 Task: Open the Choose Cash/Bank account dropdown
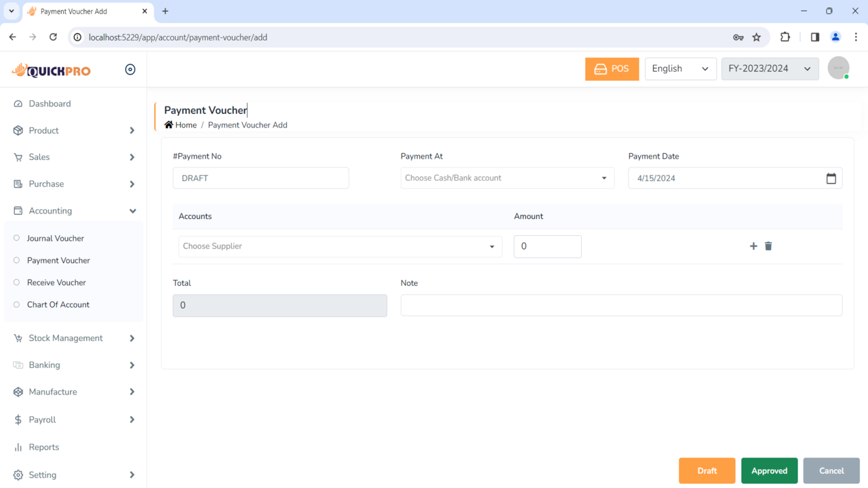click(507, 178)
